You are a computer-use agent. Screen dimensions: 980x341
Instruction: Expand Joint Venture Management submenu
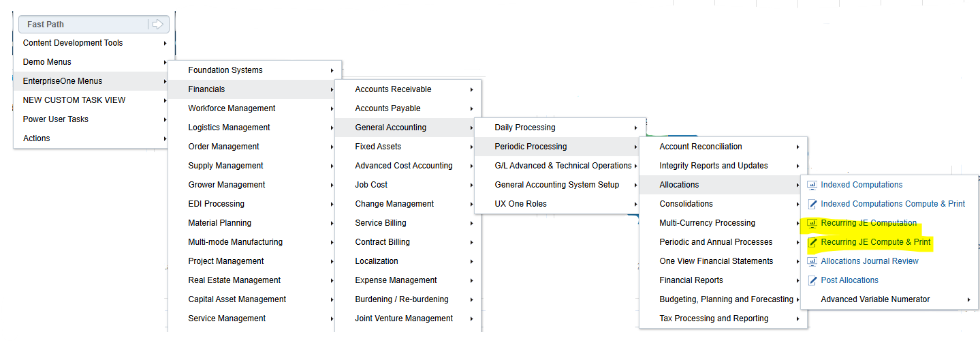(x=408, y=318)
